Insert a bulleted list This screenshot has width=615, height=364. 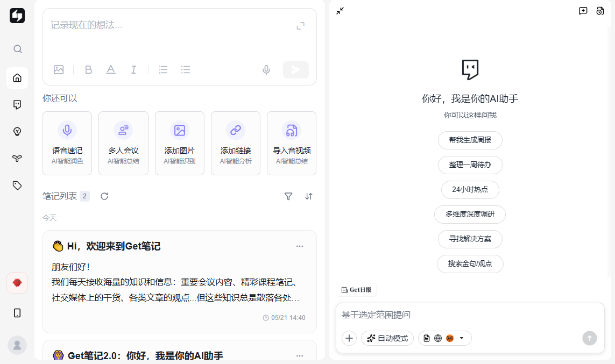click(x=186, y=70)
